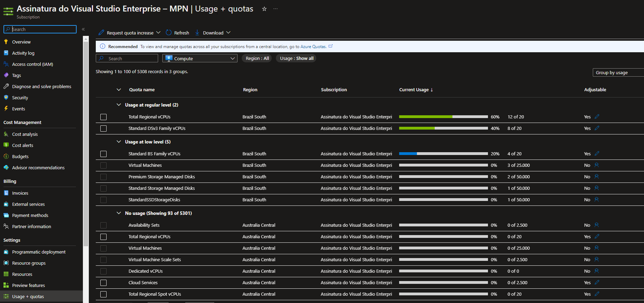Open Activity log in the sidebar
This screenshot has width=644, height=303.
click(x=23, y=53)
